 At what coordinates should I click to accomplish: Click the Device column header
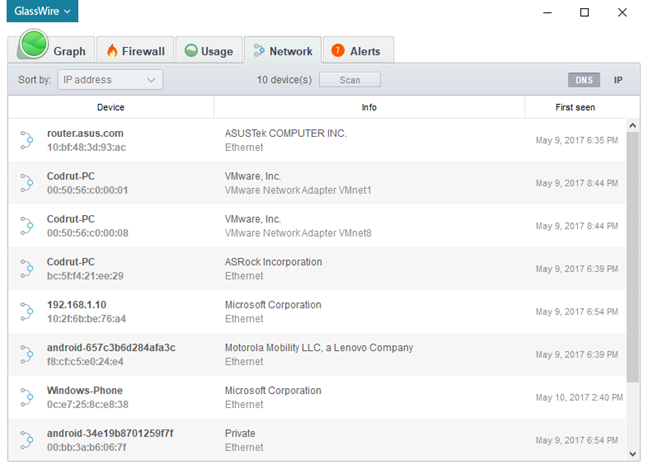(111, 107)
